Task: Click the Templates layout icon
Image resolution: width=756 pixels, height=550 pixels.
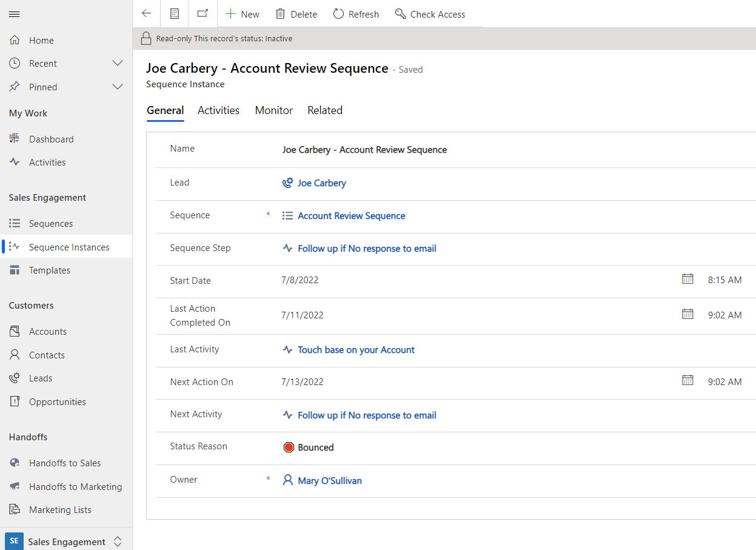Action: pyautogui.click(x=15, y=270)
